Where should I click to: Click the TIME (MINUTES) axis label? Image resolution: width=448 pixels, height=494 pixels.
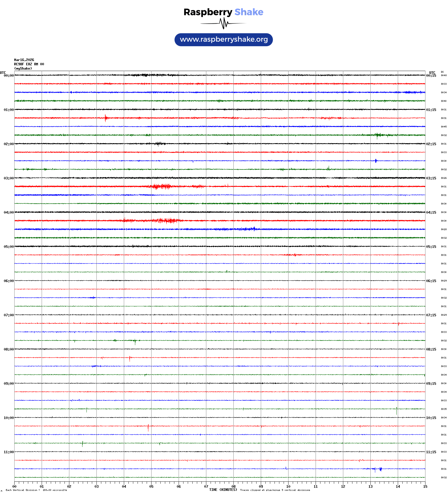(223, 490)
